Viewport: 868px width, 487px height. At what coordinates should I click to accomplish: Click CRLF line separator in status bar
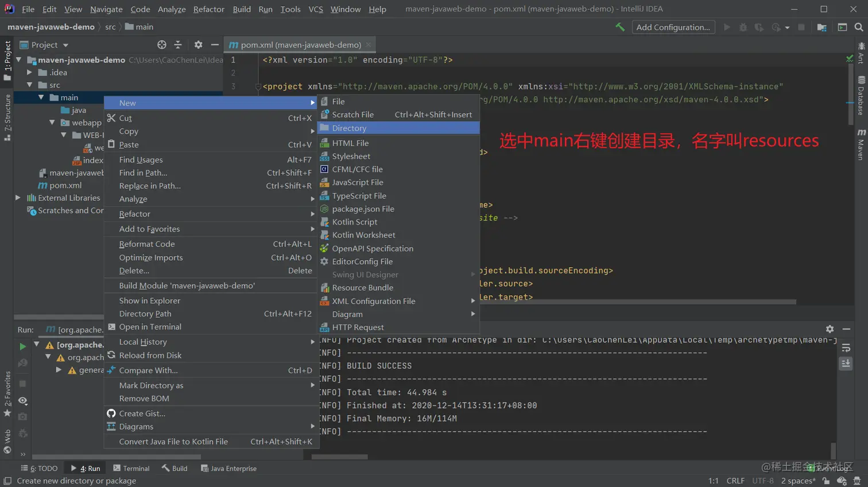pos(735,481)
